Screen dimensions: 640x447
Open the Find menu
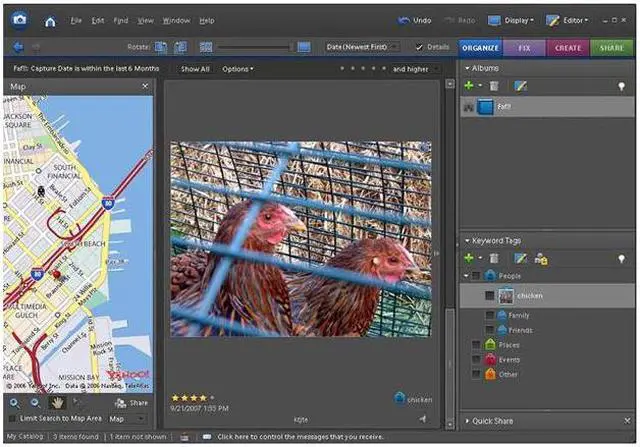click(120, 20)
